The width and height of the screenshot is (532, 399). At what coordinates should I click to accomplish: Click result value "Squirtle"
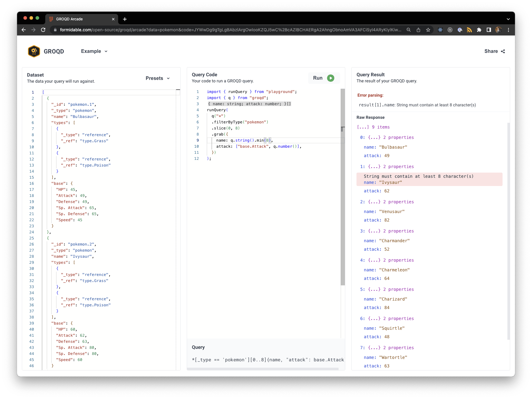(x=392, y=328)
